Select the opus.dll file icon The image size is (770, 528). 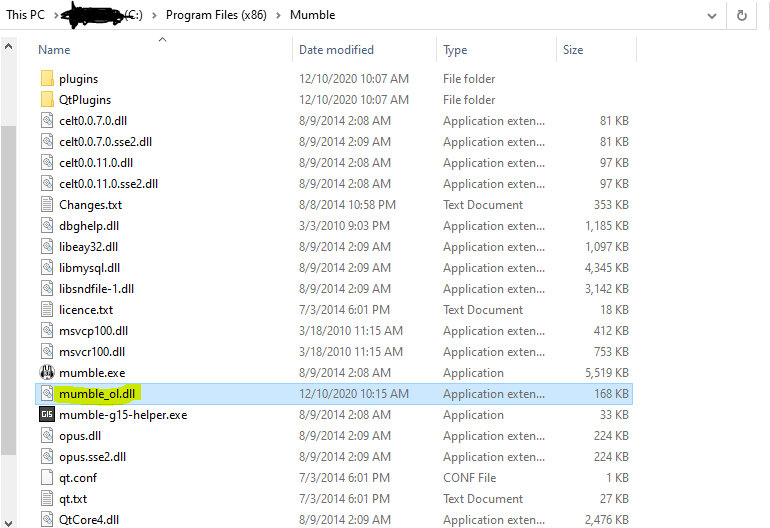(x=47, y=436)
